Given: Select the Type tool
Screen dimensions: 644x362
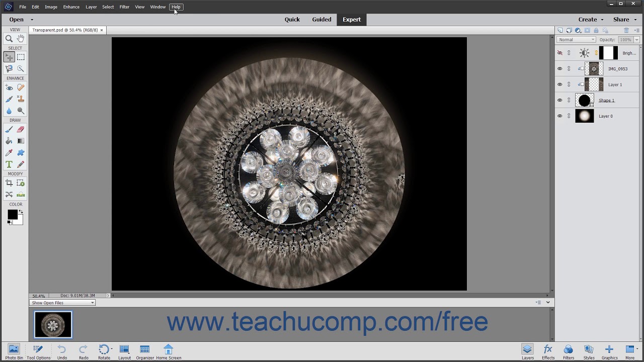Looking at the screenshot, I should [x=9, y=164].
